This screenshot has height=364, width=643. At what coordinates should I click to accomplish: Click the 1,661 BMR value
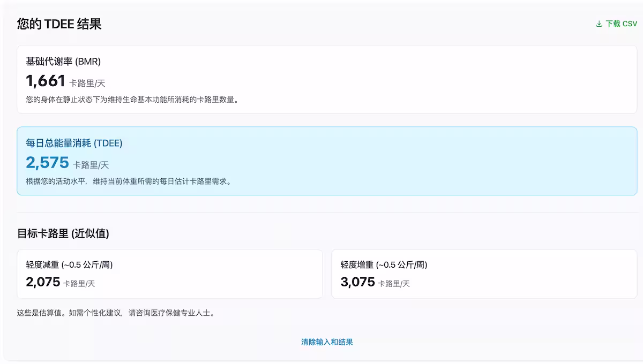click(46, 81)
